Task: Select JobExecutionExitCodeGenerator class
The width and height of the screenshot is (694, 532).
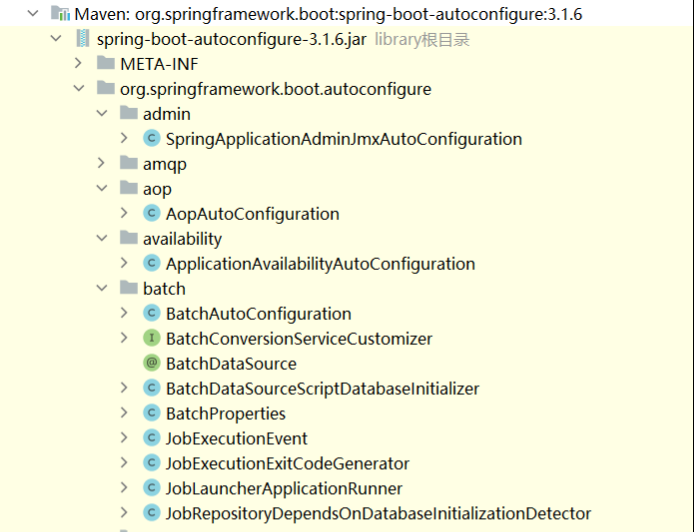Action: pyautogui.click(x=287, y=464)
